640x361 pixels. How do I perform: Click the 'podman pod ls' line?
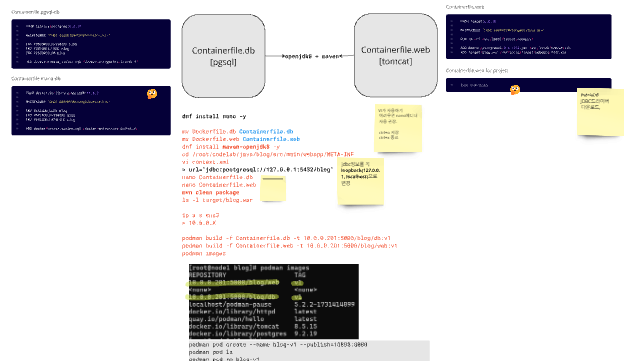[x=211, y=352]
